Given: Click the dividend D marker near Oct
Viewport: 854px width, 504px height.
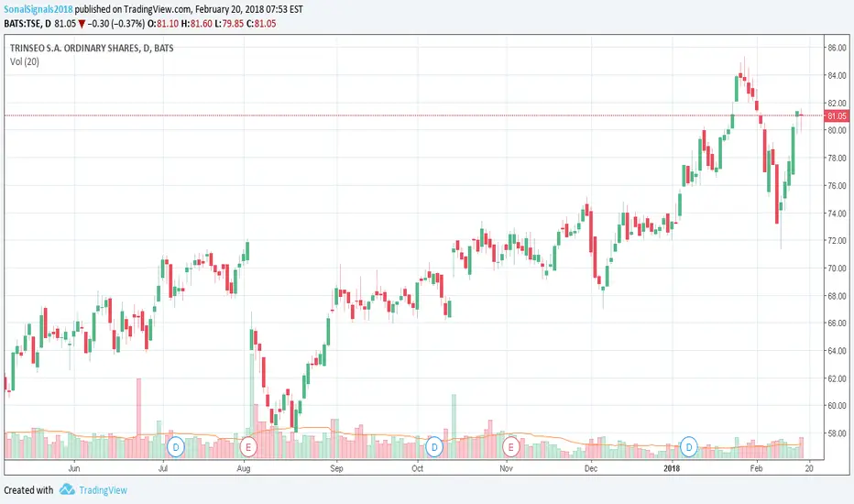Looking at the screenshot, I should tap(434, 447).
